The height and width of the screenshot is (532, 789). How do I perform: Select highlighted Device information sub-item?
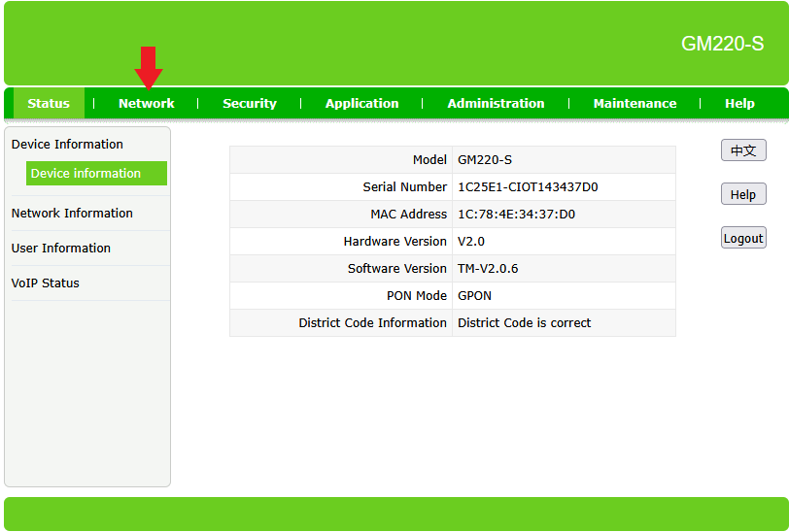click(96, 173)
